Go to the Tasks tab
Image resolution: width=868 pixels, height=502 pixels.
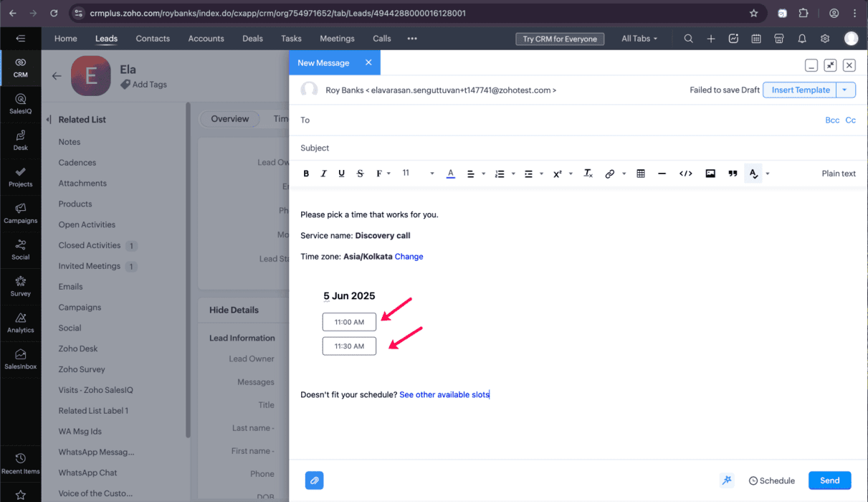291,39
